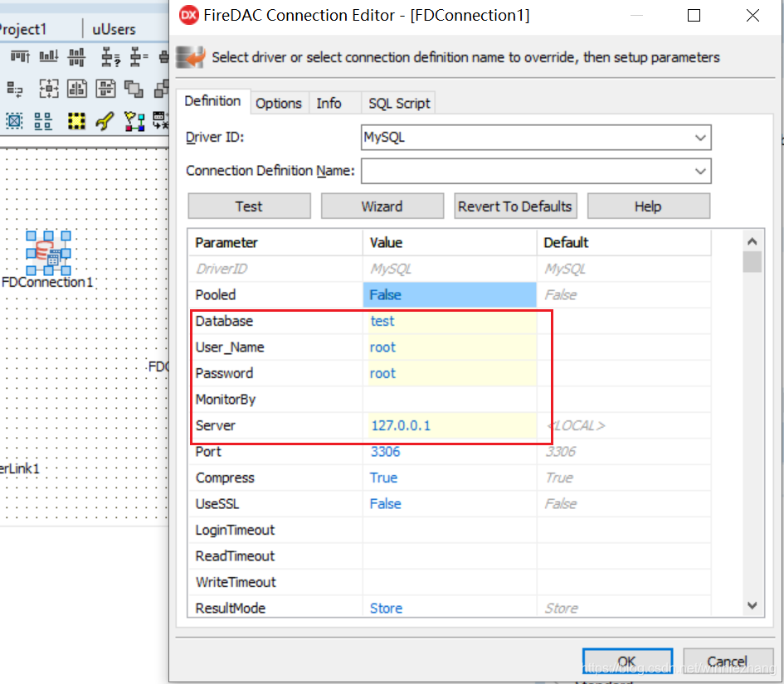Open the SQL Script tab
This screenshot has width=784, height=684.
399,104
